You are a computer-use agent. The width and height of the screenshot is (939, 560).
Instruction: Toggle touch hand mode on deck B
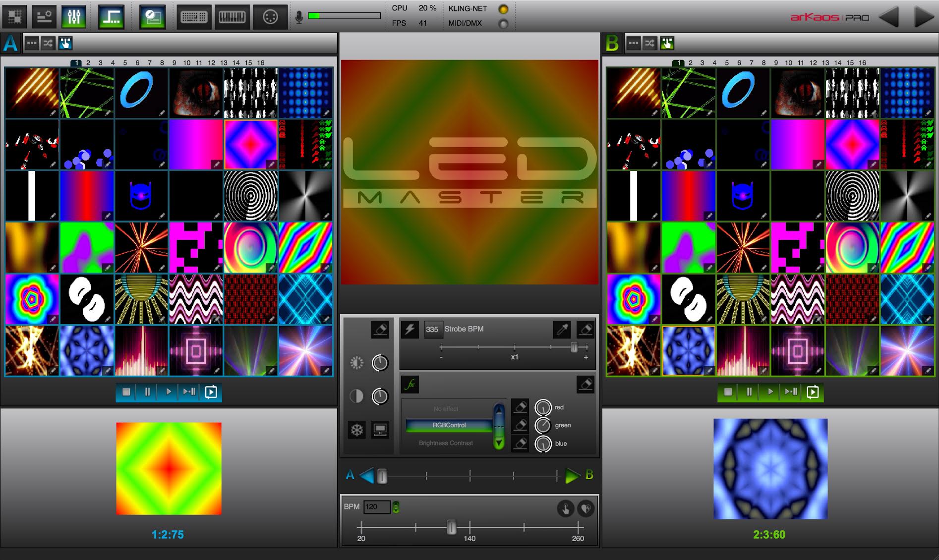tap(667, 43)
